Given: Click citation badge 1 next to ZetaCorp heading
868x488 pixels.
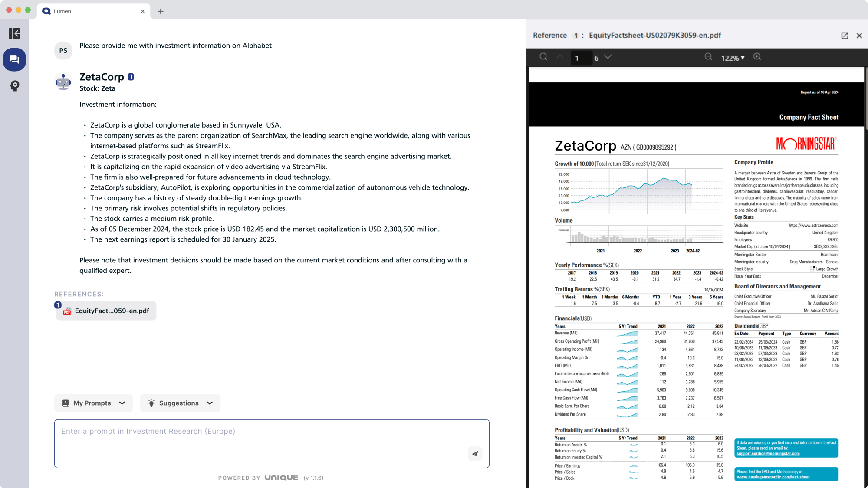Looking at the screenshot, I should [131, 76].
